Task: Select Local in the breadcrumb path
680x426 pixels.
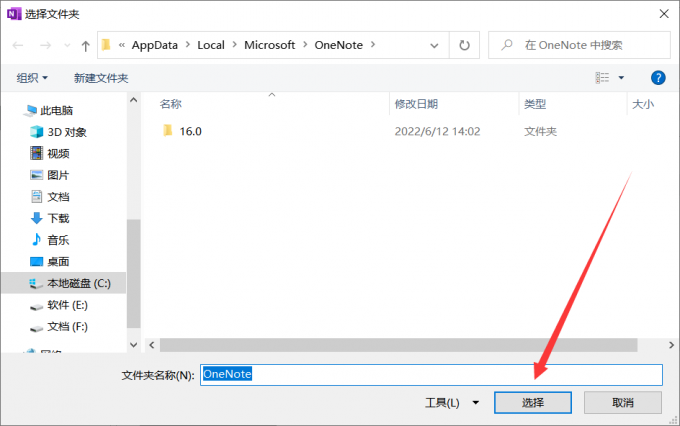Action: pos(211,45)
